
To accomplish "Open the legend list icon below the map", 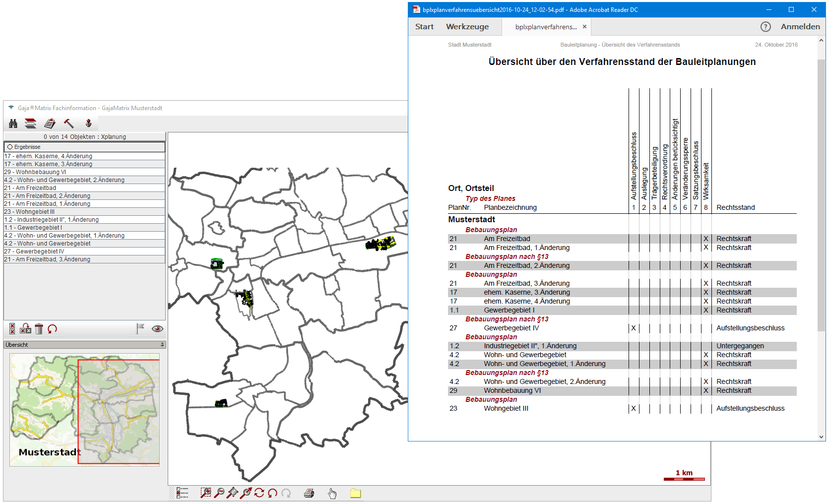I will [182, 493].
